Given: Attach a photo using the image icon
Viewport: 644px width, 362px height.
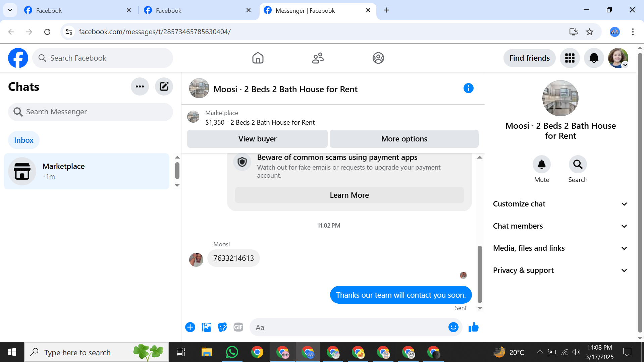Looking at the screenshot, I should [x=206, y=327].
